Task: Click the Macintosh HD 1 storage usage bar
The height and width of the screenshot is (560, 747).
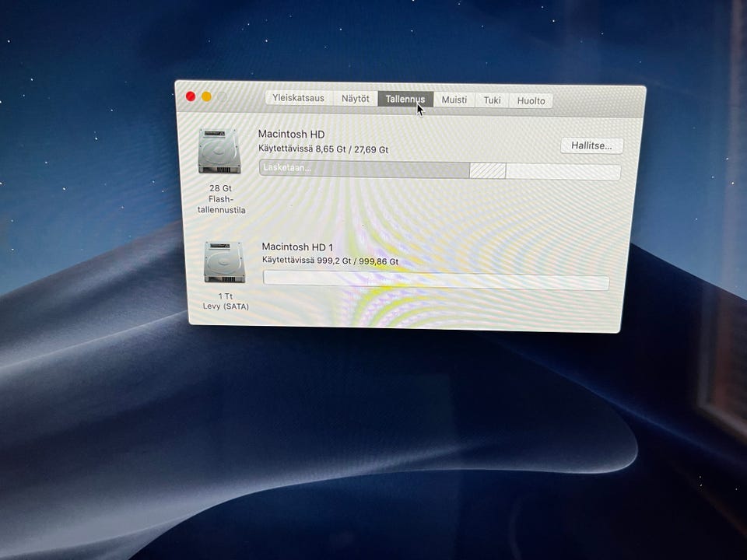Action: point(436,280)
